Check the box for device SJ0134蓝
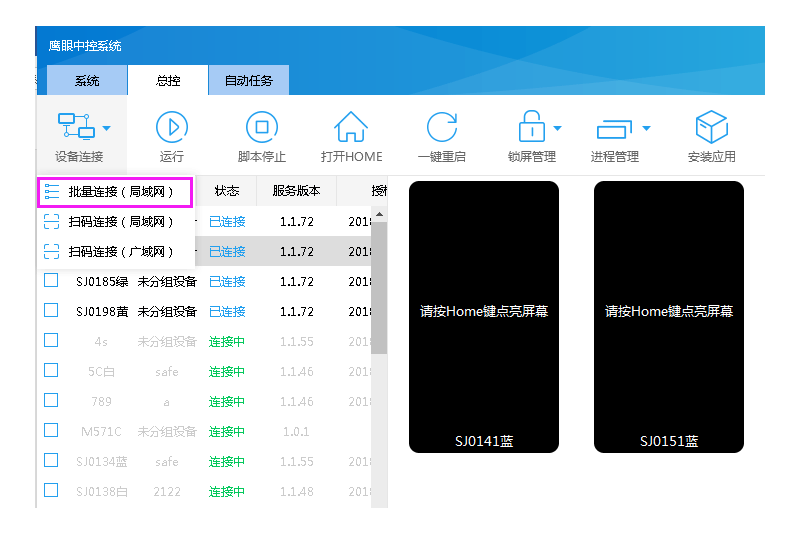Screen dimensions: 800x533 click(x=51, y=461)
